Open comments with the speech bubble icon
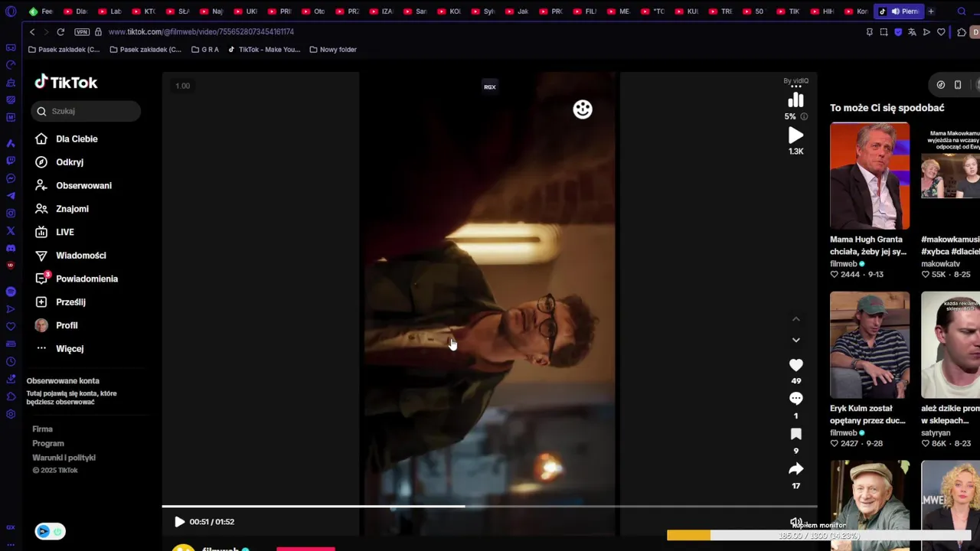 [795, 399]
